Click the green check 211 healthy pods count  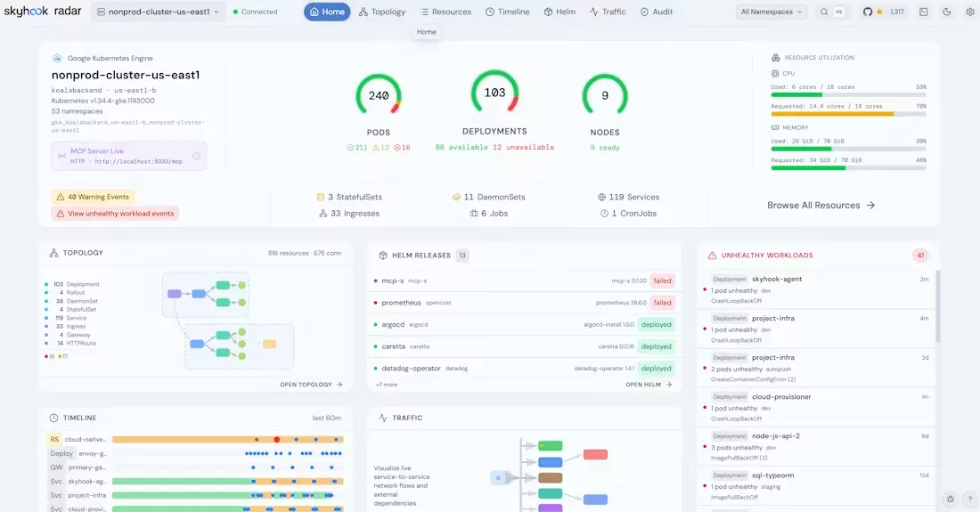click(357, 148)
